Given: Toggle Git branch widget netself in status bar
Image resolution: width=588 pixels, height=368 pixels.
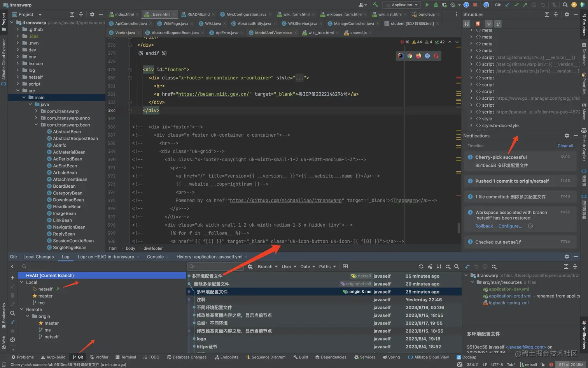Looking at the screenshot, I should coord(528,365).
